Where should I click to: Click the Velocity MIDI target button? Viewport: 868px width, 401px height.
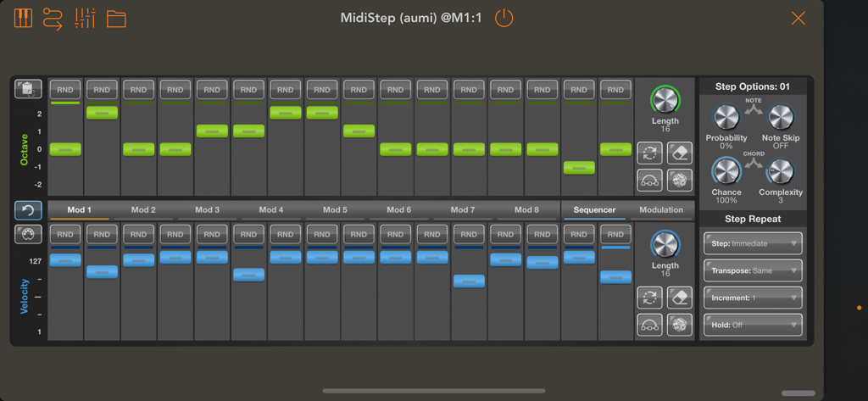tap(28, 235)
